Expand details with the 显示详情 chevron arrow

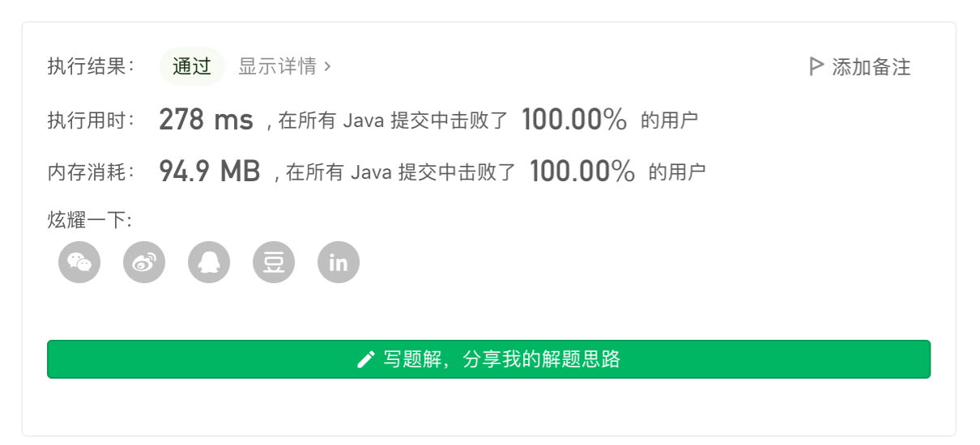pyautogui.click(x=327, y=66)
